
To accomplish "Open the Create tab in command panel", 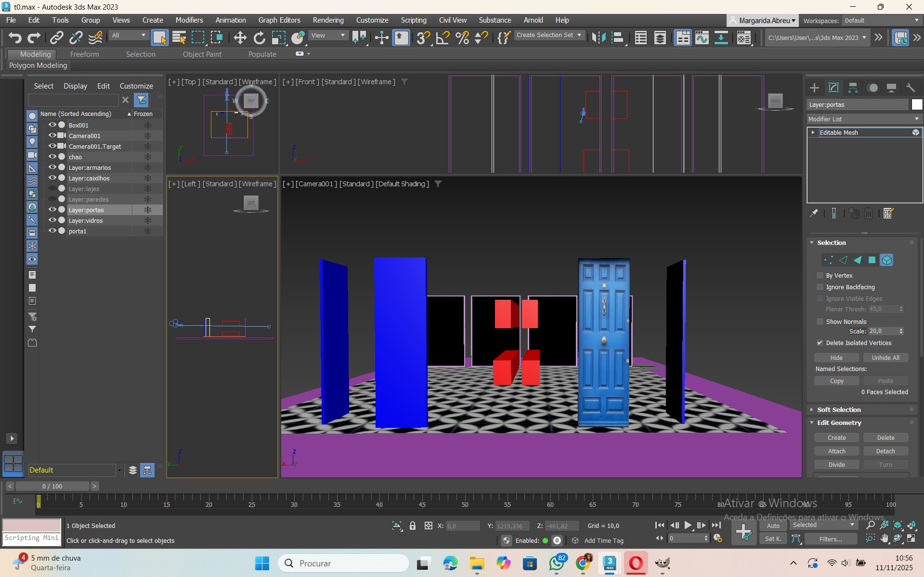I will pos(814,88).
